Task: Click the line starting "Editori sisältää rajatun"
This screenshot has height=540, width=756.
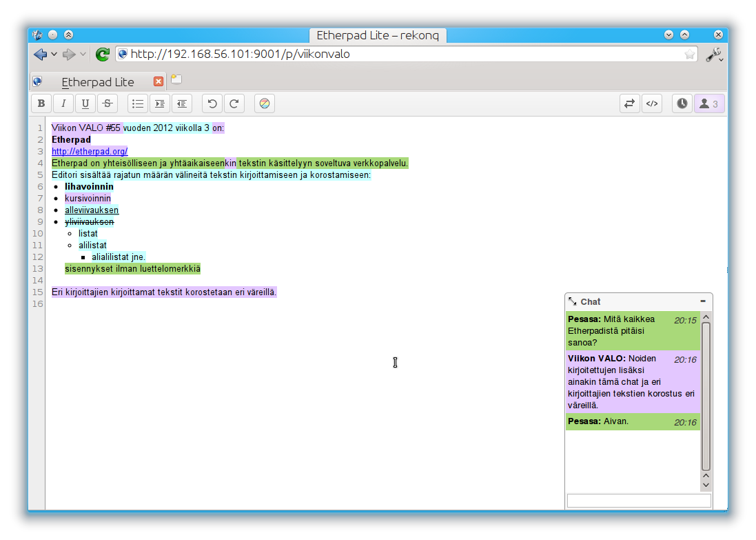Action: (211, 175)
